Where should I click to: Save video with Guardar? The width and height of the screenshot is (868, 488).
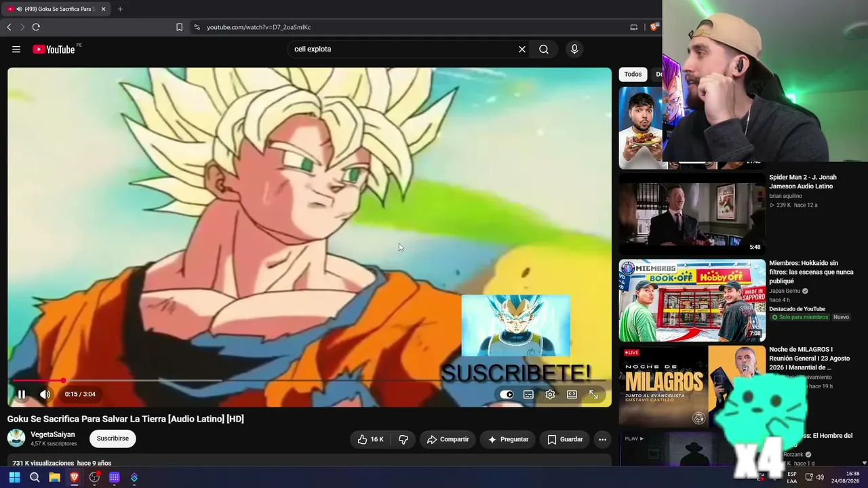click(x=565, y=439)
